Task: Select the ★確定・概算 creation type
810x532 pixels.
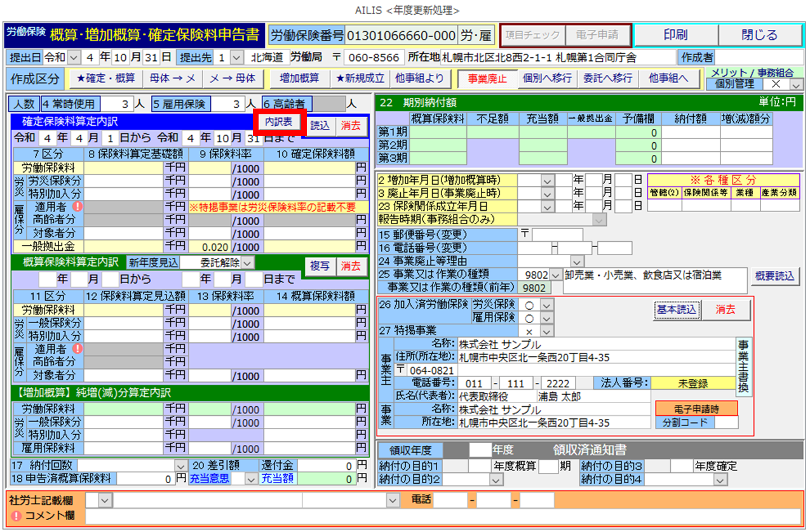Action: tap(105, 79)
